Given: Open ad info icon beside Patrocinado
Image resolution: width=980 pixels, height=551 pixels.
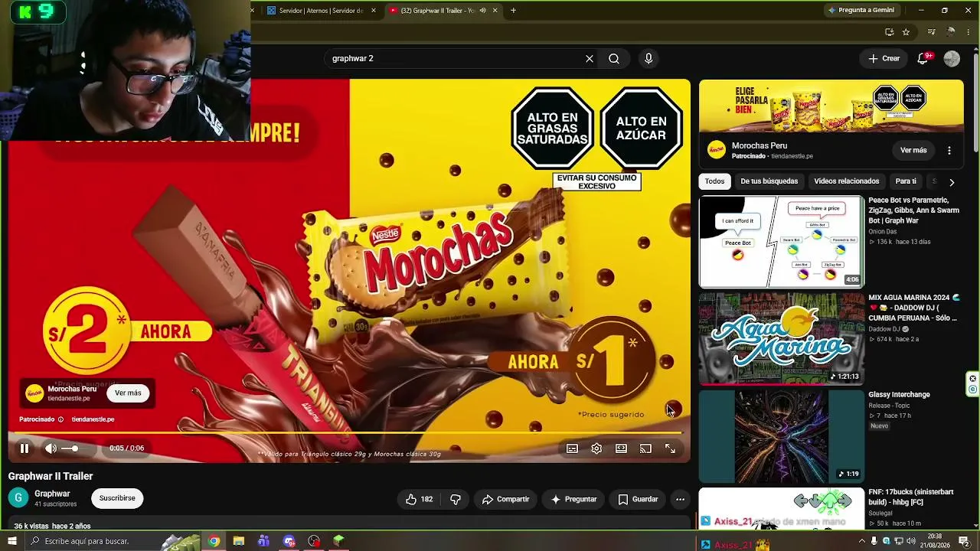Looking at the screenshot, I should pos(60,419).
